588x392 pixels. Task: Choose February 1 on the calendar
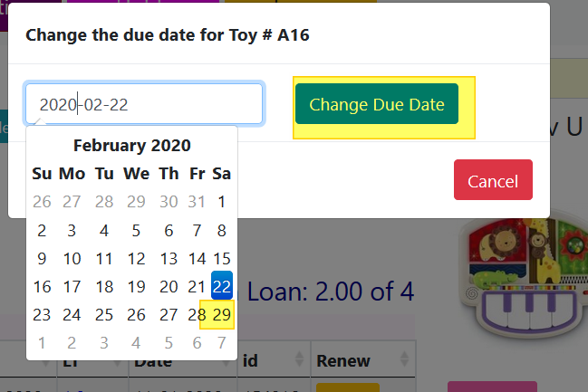(222, 202)
